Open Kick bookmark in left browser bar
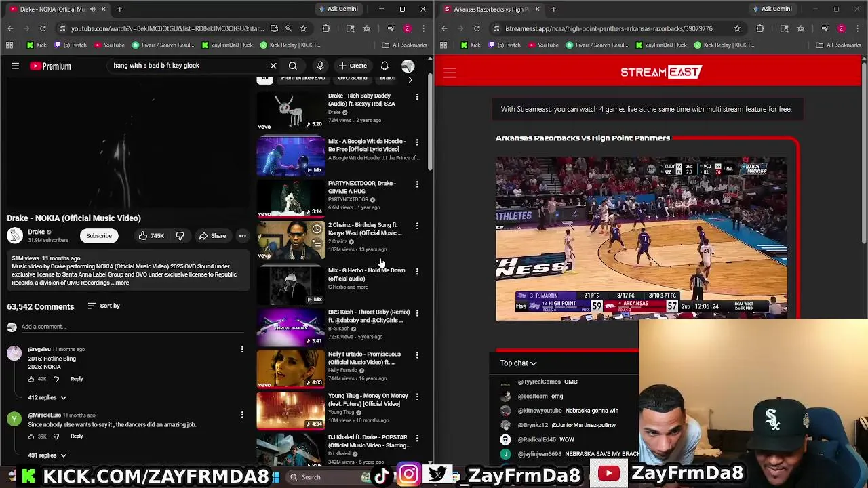Screen dimensions: 868x488 click(x=36, y=45)
